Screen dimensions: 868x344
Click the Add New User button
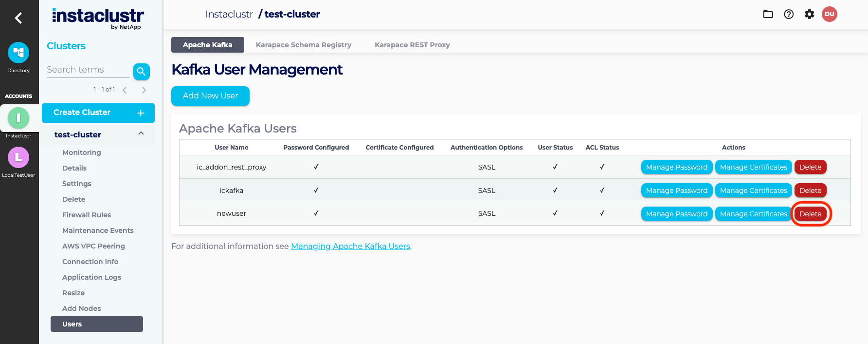pos(210,96)
